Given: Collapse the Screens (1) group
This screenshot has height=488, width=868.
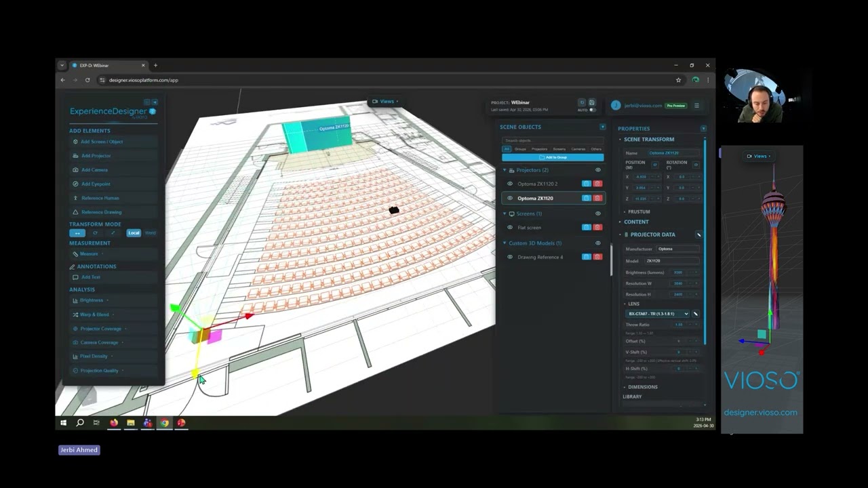Looking at the screenshot, I should point(505,213).
